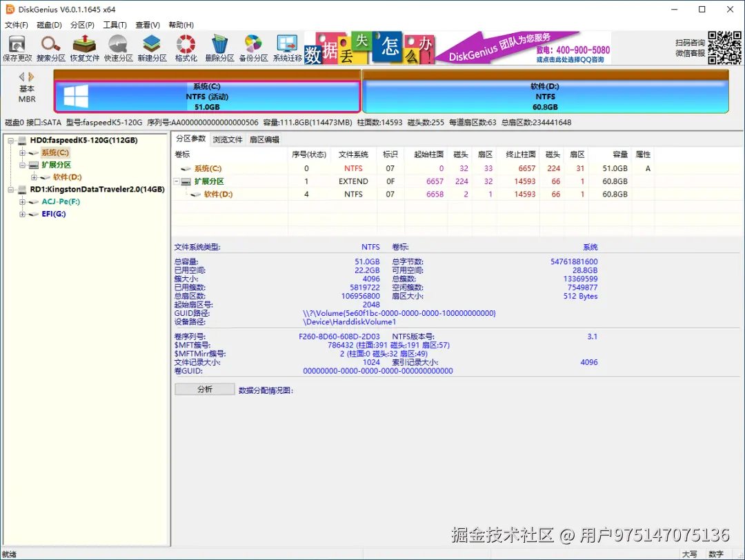Select ACJ-Pe(F:) in the disk tree

61,202
